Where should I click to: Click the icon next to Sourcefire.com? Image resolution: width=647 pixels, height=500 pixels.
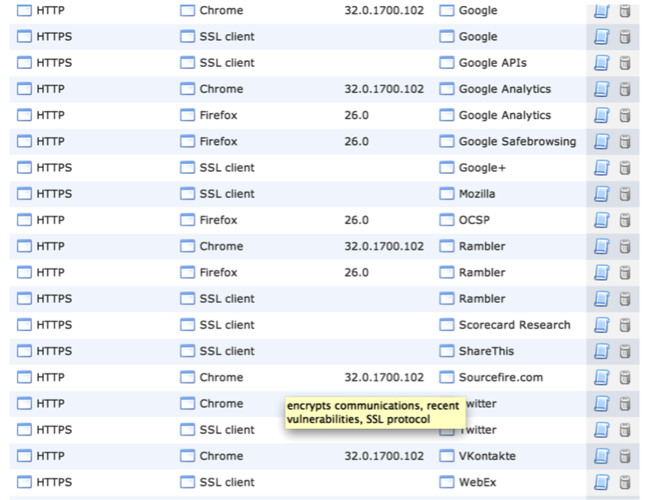tap(446, 377)
